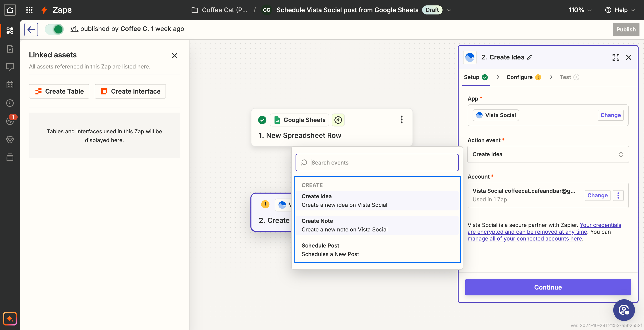This screenshot has height=330, width=644.
Task: Switch to the Setup tab
Action: pyautogui.click(x=476, y=77)
